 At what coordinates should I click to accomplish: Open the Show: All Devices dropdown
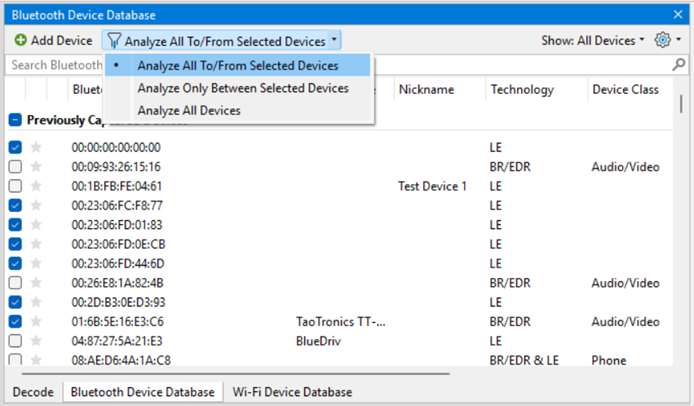tap(593, 40)
